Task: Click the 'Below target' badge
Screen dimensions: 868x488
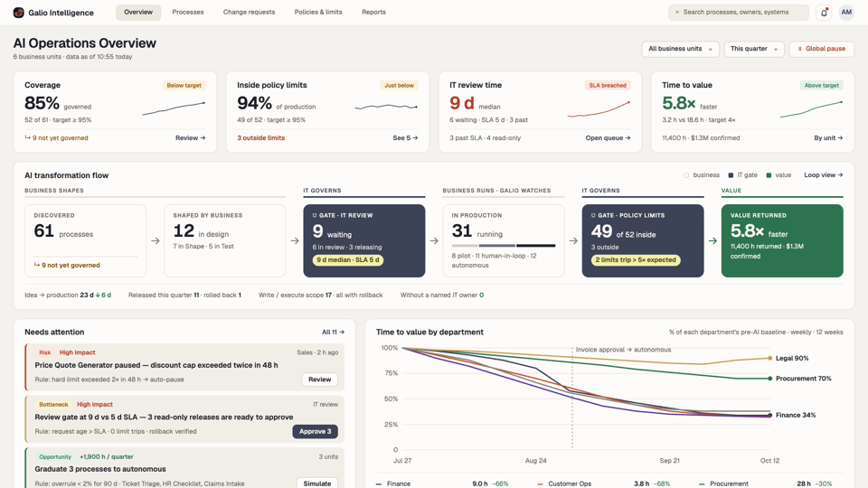Action: click(184, 85)
